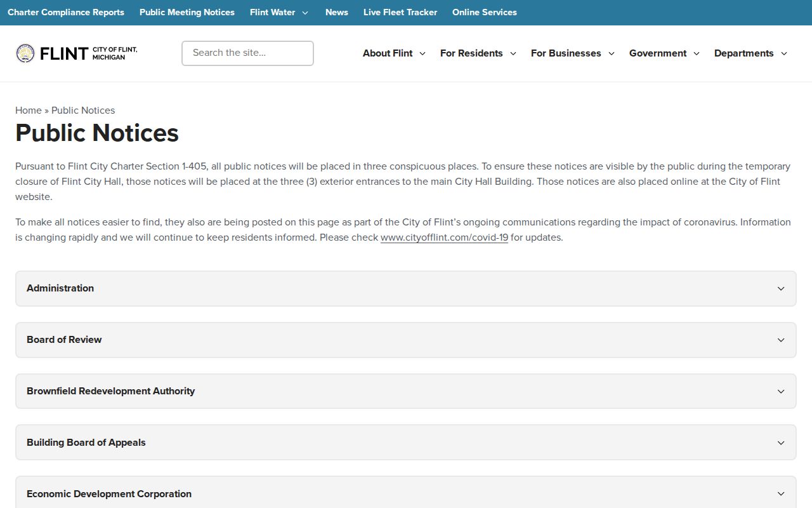Open the For Residents menu
The image size is (812, 508).
point(471,53)
